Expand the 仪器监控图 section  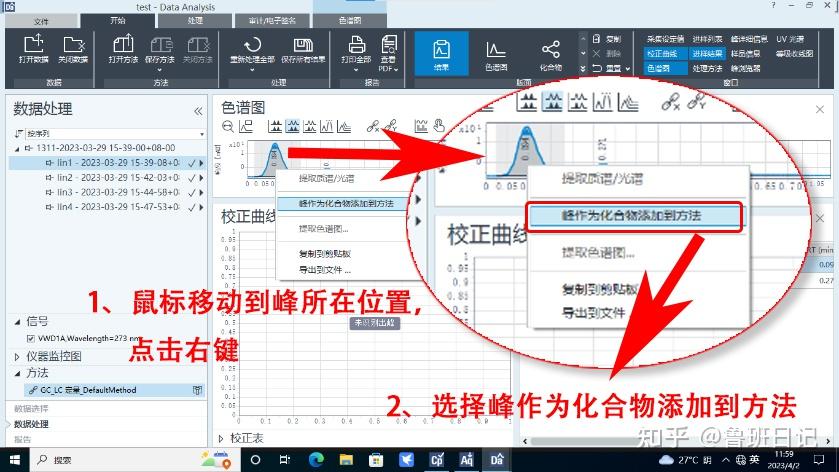click(x=17, y=356)
